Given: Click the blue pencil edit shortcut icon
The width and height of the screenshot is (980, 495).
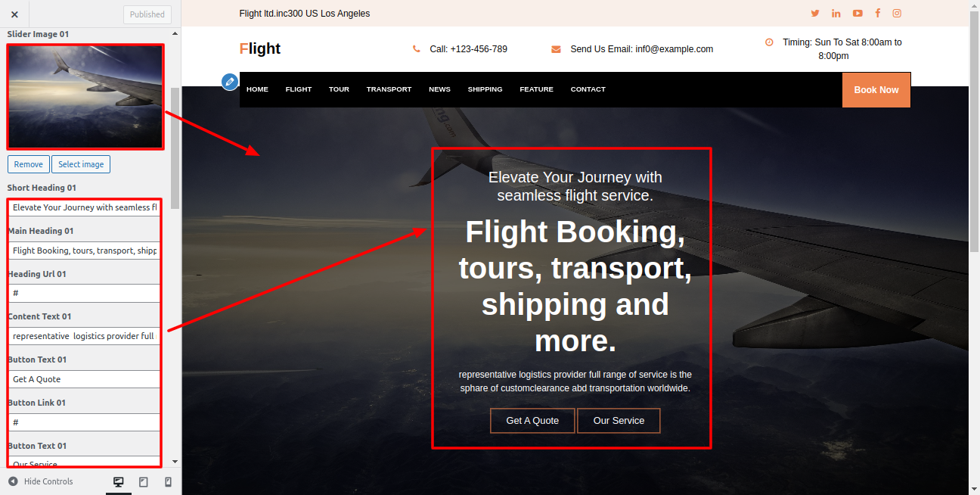Looking at the screenshot, I should 230,81.
